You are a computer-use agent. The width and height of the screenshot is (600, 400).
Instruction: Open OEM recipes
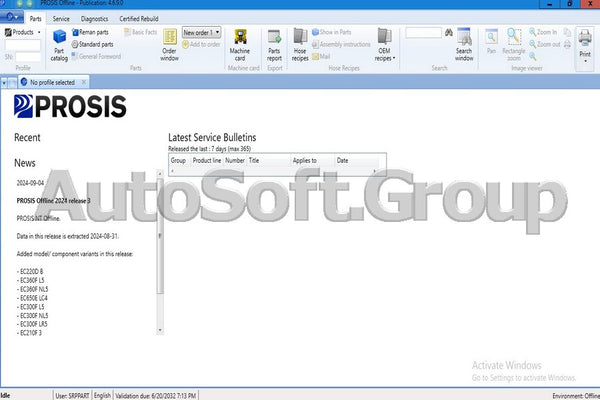pyautogui.click(x=385, y=45)
